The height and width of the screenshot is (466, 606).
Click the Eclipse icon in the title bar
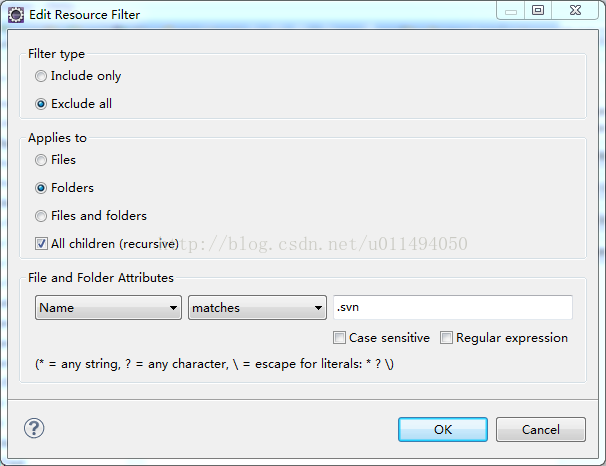point(16,15)
